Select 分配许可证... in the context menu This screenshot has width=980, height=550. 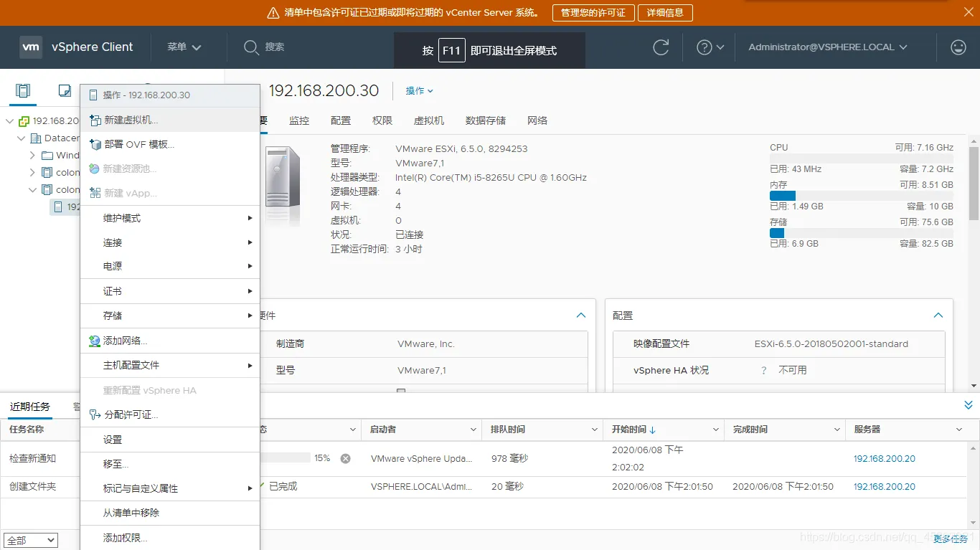click(x=170, y=414)
